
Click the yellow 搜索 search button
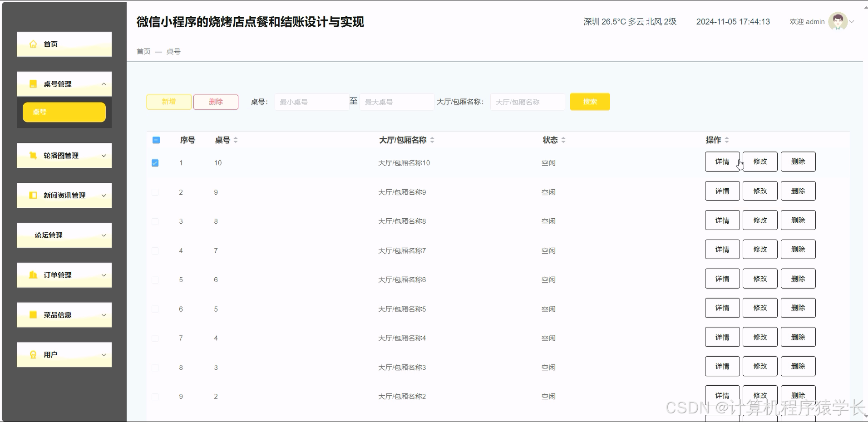click(590, 102)
